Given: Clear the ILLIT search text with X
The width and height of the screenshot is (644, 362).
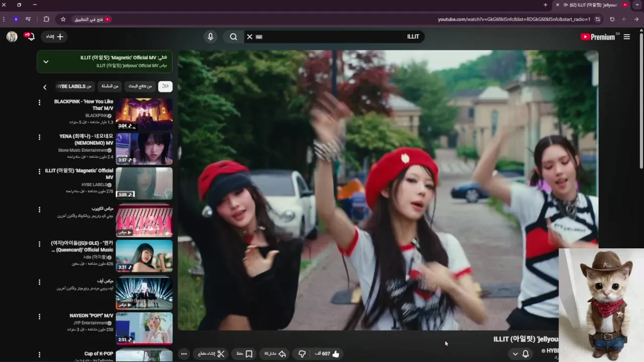Looking at the screenshot, I should [249, 37].
